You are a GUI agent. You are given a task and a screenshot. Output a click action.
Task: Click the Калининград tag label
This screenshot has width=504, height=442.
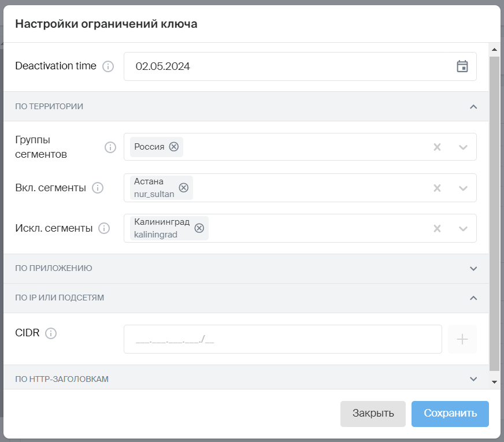point(162,222)
